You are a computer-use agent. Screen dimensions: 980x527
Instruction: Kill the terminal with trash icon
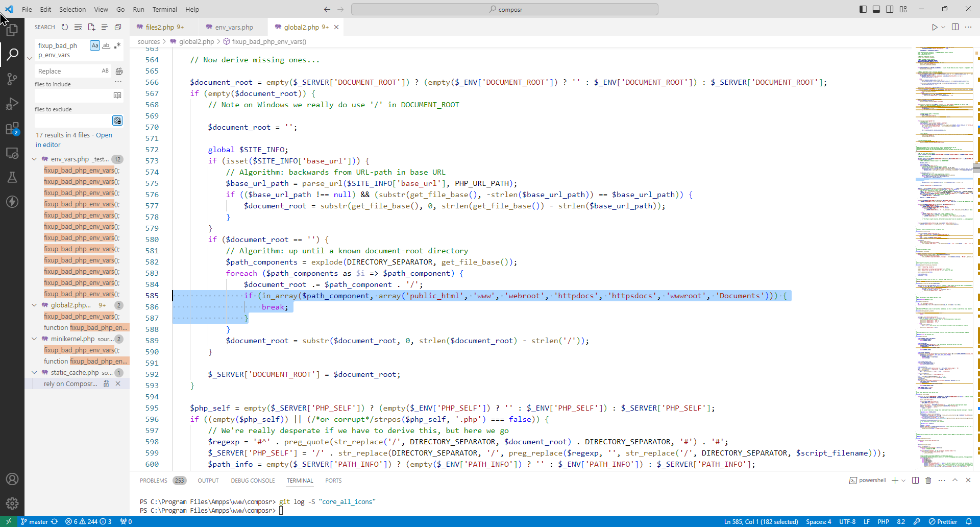click(x=928, y=480)
